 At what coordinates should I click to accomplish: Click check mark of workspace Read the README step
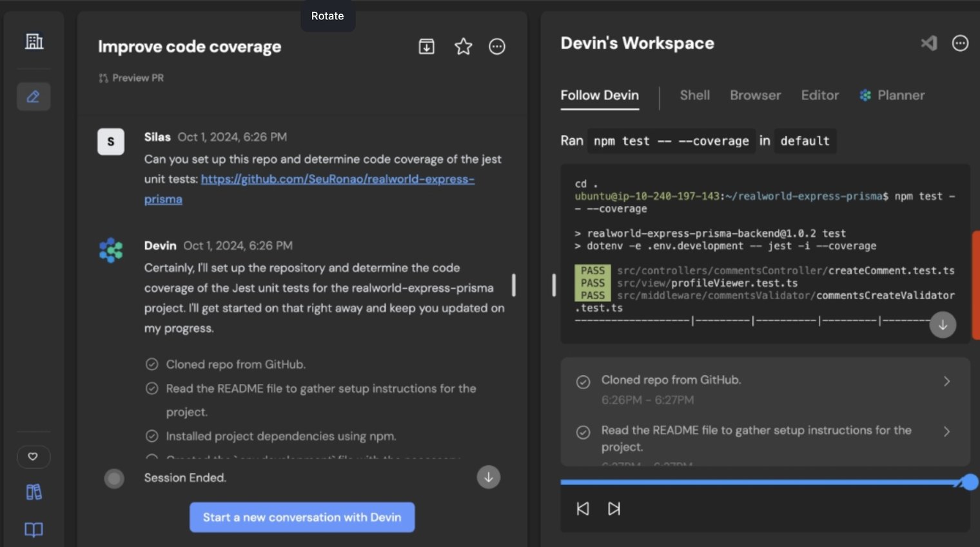pos(583,432)
